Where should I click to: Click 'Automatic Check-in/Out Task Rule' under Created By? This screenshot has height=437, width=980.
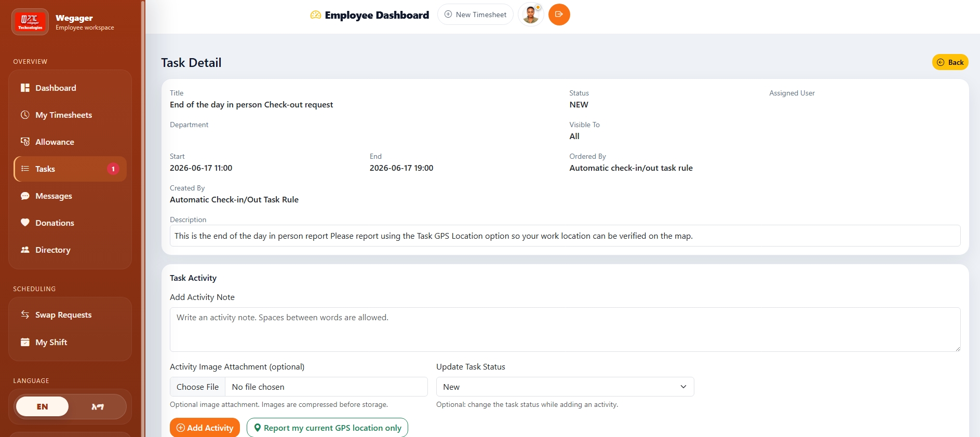234,199
